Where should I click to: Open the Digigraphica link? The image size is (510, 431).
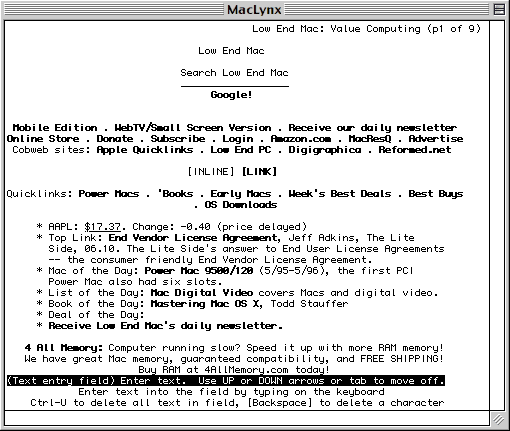click(325, 150)
